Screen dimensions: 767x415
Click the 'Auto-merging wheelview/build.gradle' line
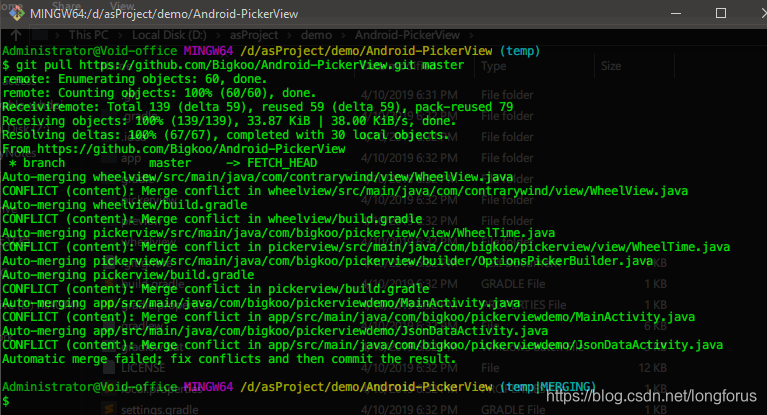click(125, 205)
